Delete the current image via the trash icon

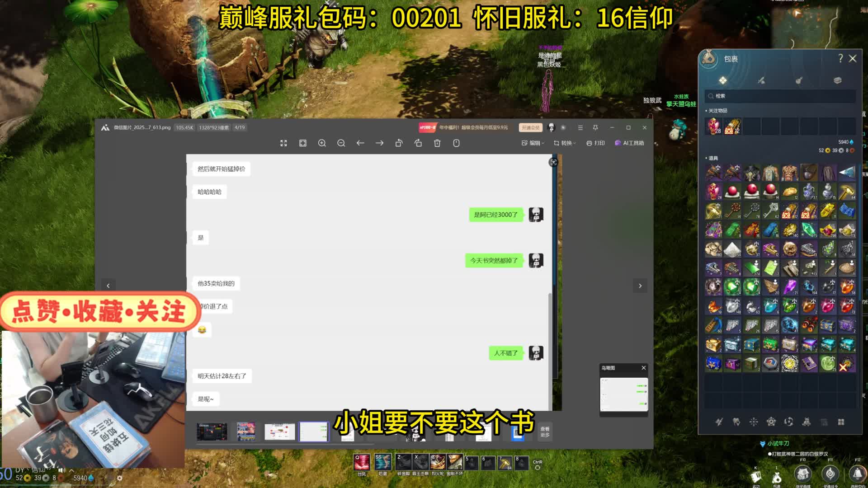point(437,143)
